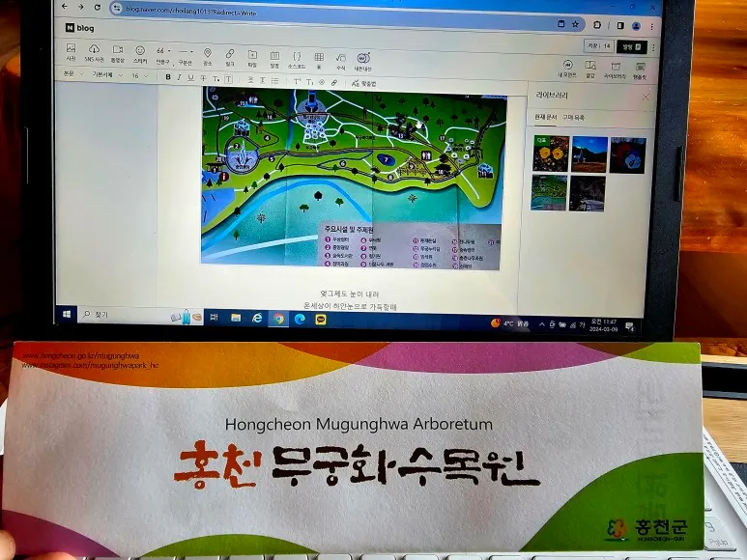The image size is (747, 560).
Task: Open the font size 16 dropdown
Action: click(137, 76)
